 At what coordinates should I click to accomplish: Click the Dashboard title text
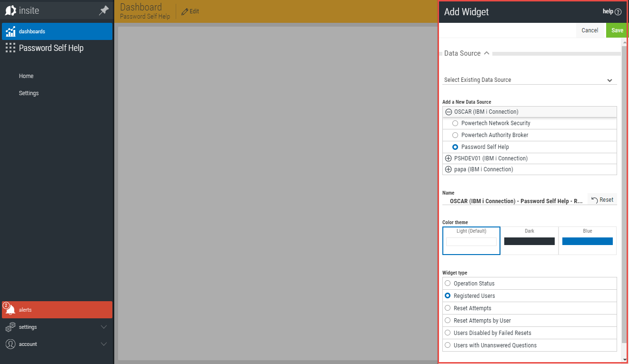[x=141, y=7]
